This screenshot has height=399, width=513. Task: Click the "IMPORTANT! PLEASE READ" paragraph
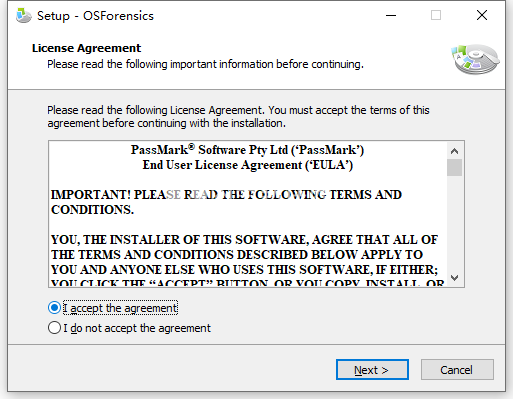coord(226,202)
